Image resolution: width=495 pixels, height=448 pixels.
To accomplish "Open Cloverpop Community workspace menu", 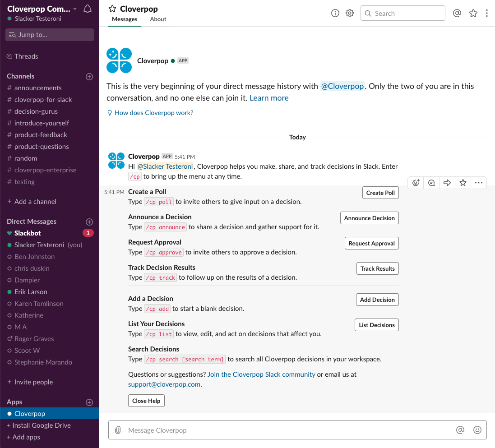I will (42, 9).
